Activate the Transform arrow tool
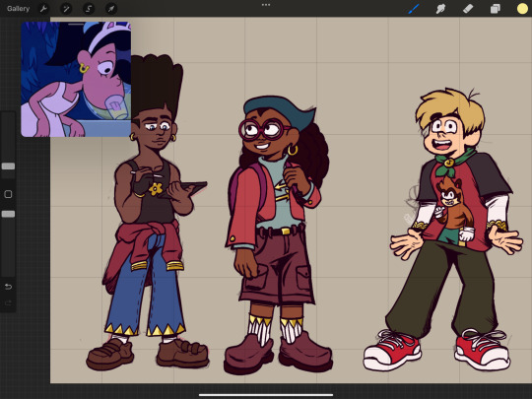Screen dimensions: 532x399 pos(111,9)
